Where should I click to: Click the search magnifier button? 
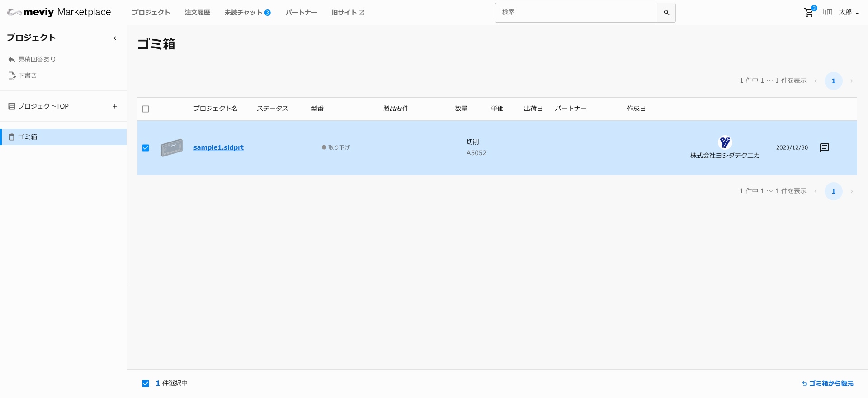point(666,13)
